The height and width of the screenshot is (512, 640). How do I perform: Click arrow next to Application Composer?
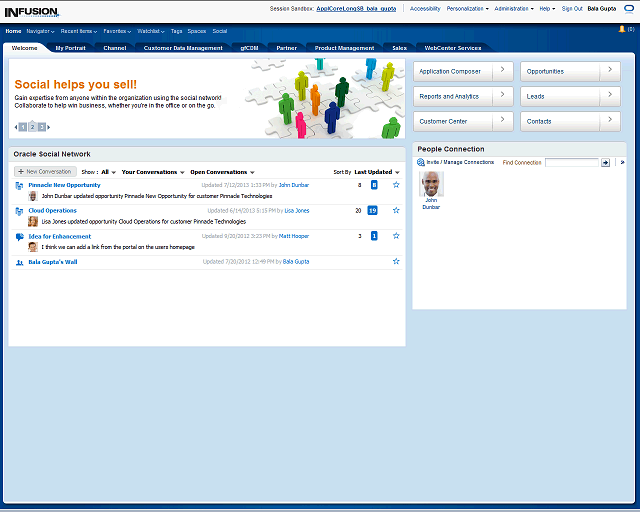pyautogui.click(x=501, y=71)
